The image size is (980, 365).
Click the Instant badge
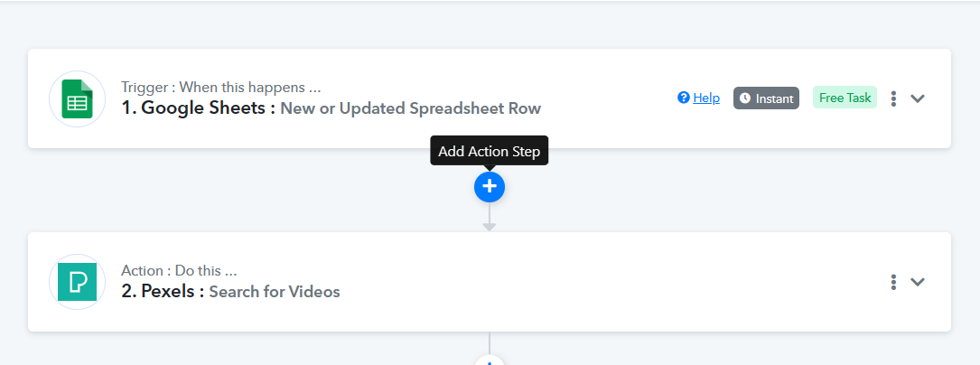tap(766, 98)
